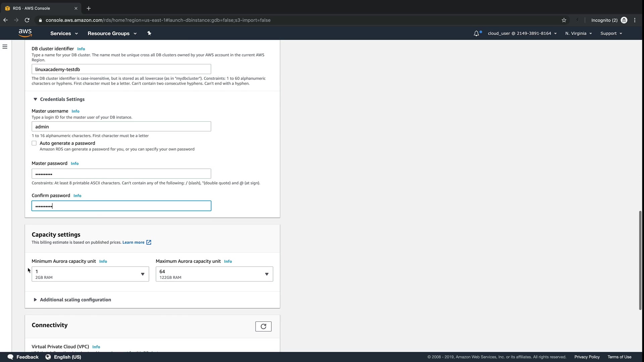Click the pin shortcuts icon in navbar
644x362 pixels.
click(x=149, y=33)
